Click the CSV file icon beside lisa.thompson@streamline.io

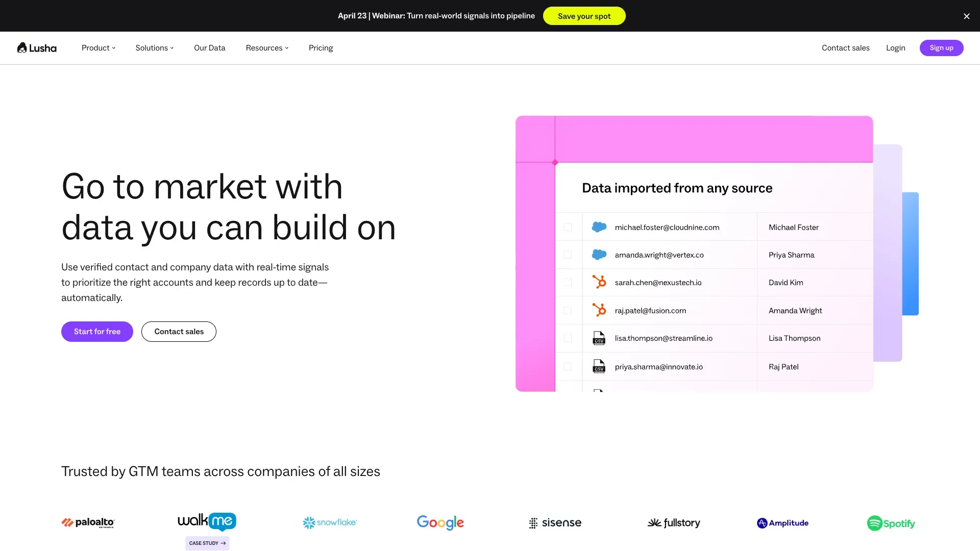599,338
